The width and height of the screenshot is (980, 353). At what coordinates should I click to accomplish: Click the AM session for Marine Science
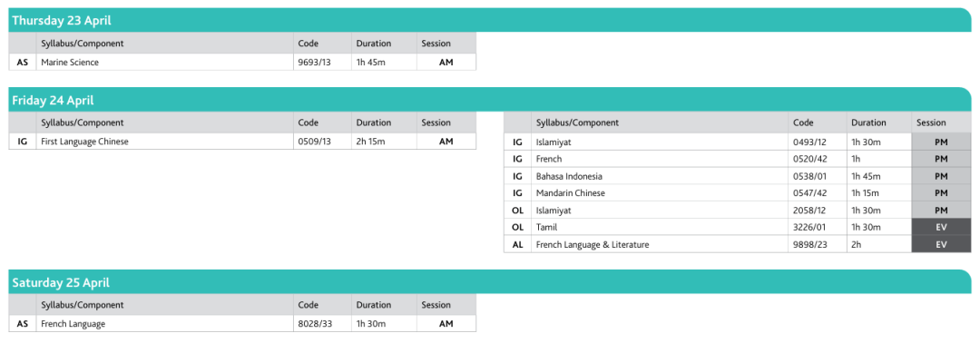pos(446,63)
